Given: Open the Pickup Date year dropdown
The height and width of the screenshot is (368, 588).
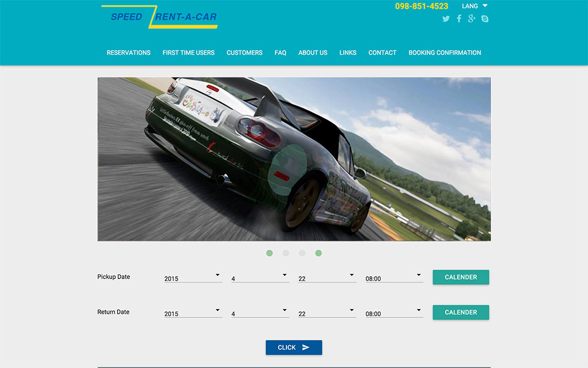Looking at the screenshot, I should 193,278.
